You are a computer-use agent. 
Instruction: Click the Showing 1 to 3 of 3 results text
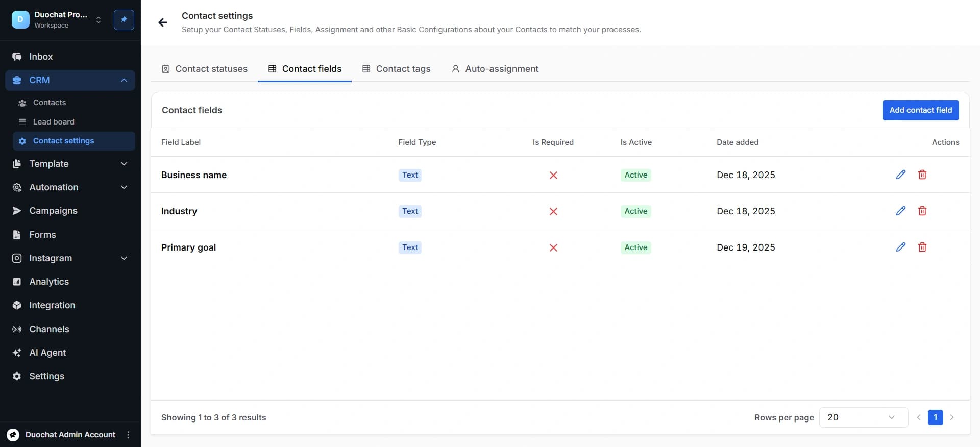tap(214, 417)
